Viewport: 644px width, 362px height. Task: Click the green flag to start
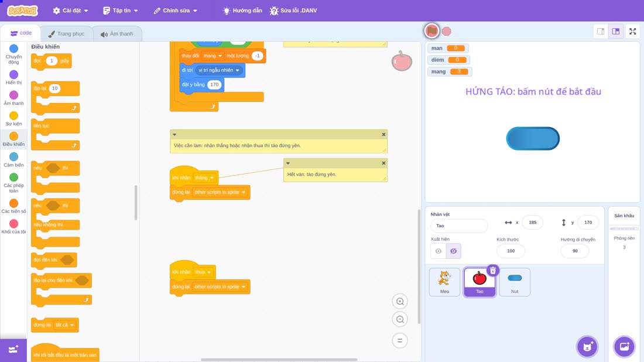[x=431, y=31]
